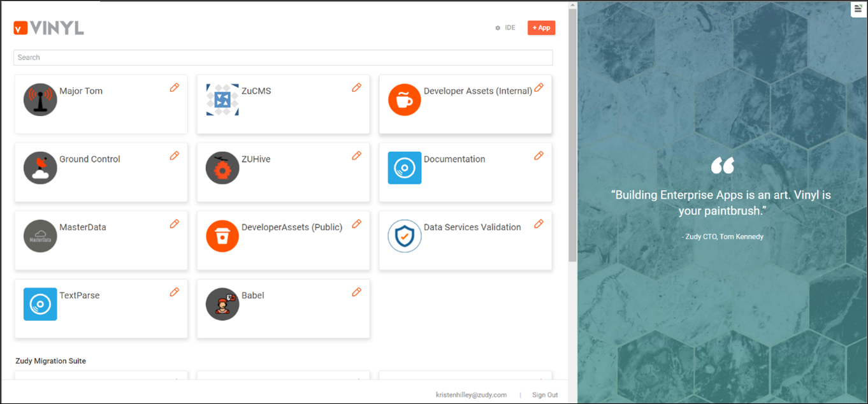
Task: Click the kristenhilley@zudy.com account email
Action: (471, 395)
